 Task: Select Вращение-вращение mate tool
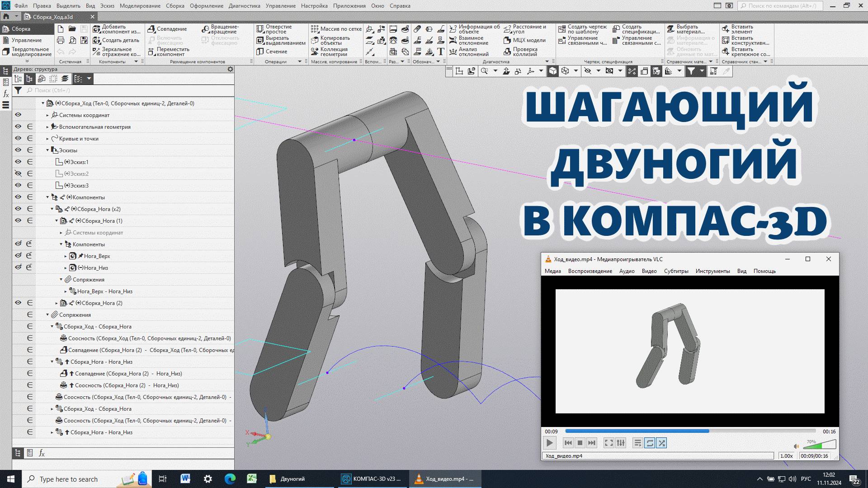[220, 29]
